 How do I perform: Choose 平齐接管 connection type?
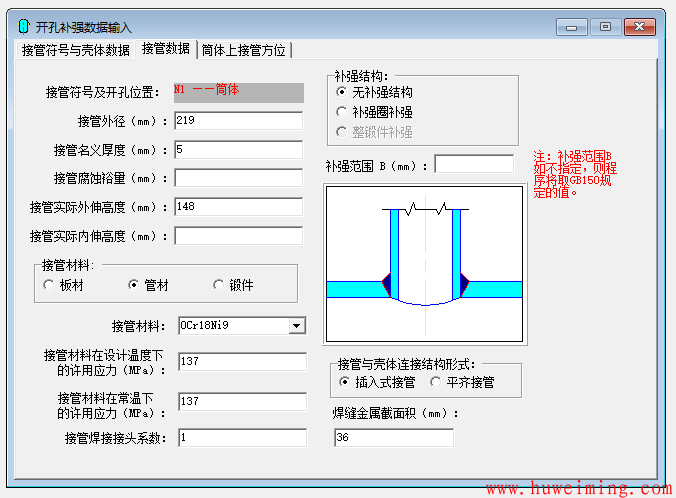pos(436,382)
